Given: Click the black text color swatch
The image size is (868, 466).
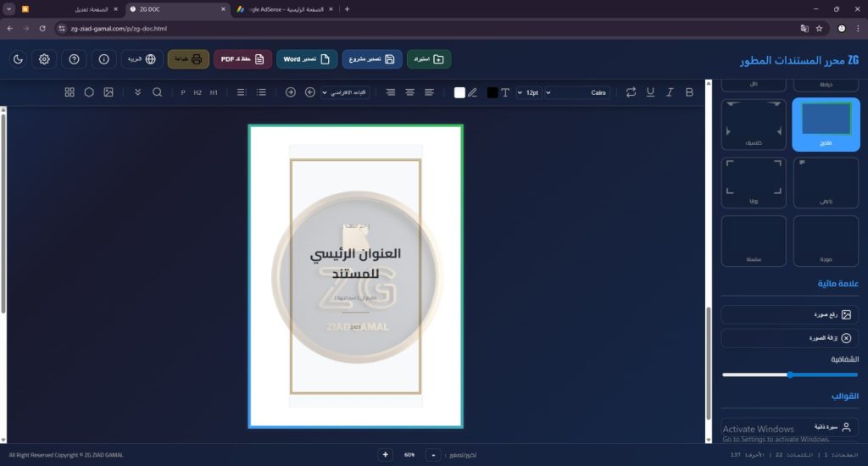Looking at the screenshot, I should tap(492, 92).
